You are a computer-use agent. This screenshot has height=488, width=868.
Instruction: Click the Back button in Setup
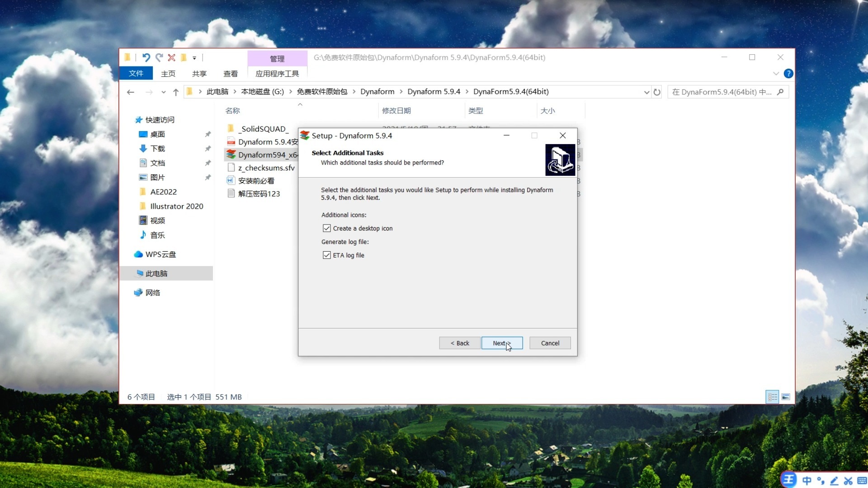pos(460,343)
